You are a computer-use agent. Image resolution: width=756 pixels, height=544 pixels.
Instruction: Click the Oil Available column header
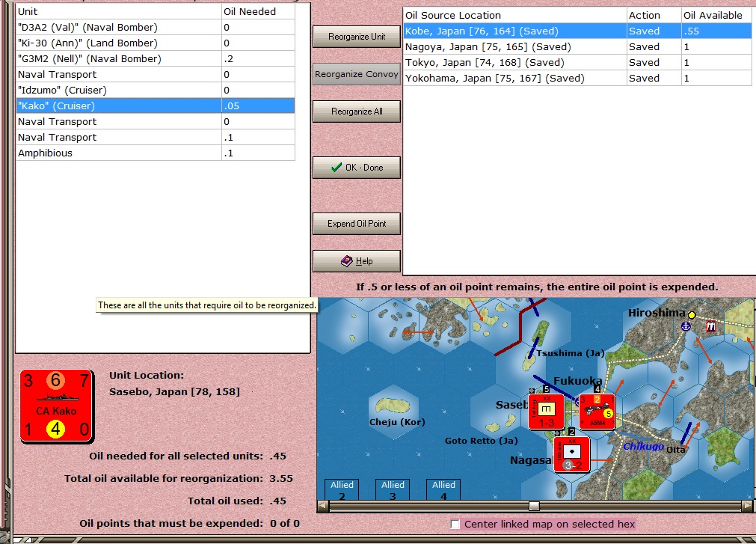coord(716,16)
